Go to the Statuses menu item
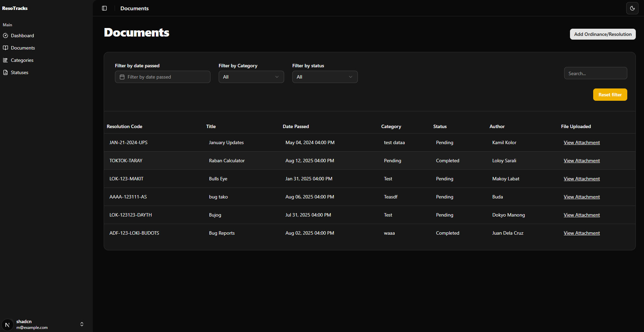Screen dimensions: 644x332 pos(19,72)
